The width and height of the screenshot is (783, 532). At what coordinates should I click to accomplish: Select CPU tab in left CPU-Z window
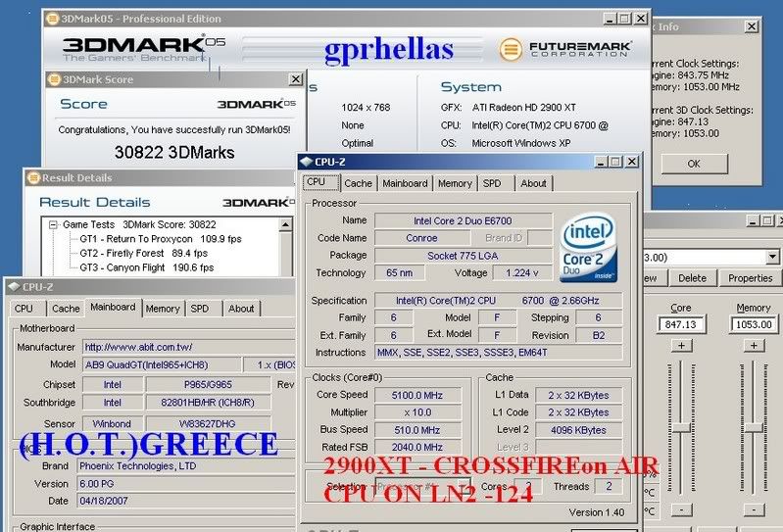[x=24, y=309]
